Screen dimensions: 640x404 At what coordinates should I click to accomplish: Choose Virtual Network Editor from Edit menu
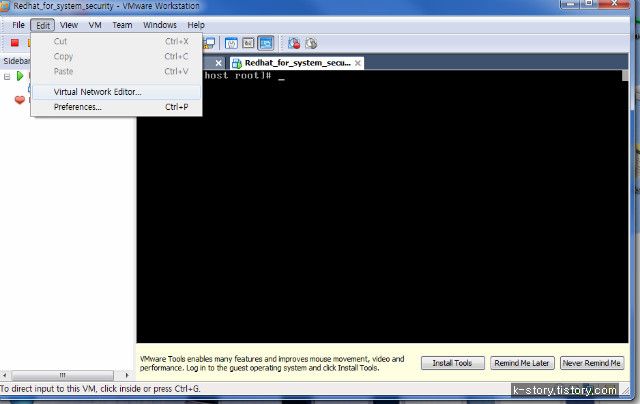pos(116,92)
